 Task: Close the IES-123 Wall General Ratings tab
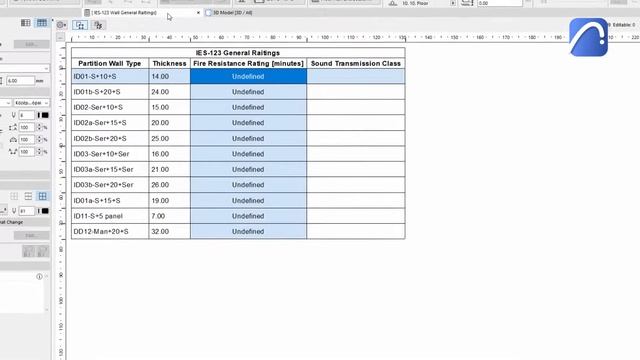(x=198, y=13)
